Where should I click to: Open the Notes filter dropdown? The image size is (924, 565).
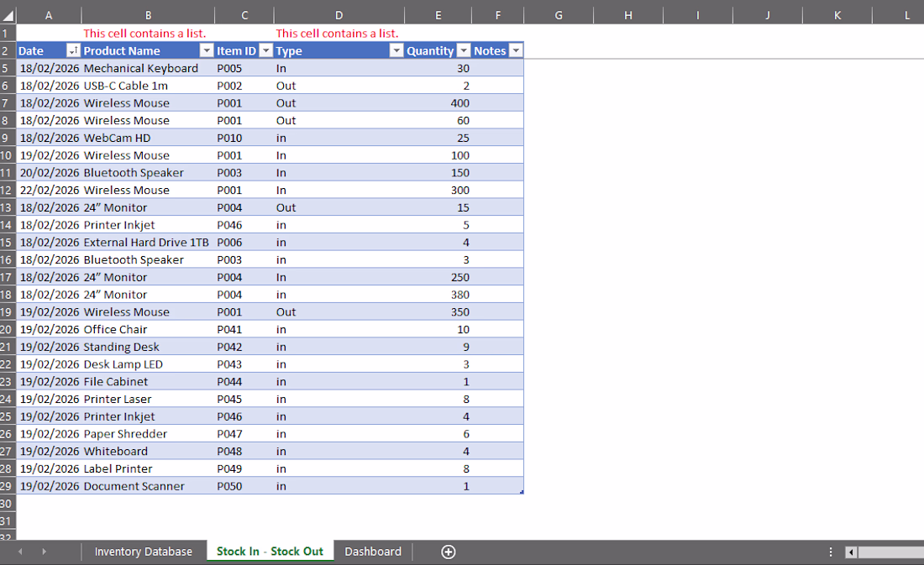coord(516,50)
